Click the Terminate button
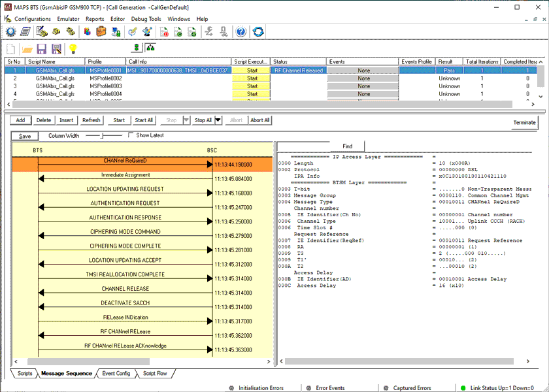549x392 pixels. click(x=524, y=123)
